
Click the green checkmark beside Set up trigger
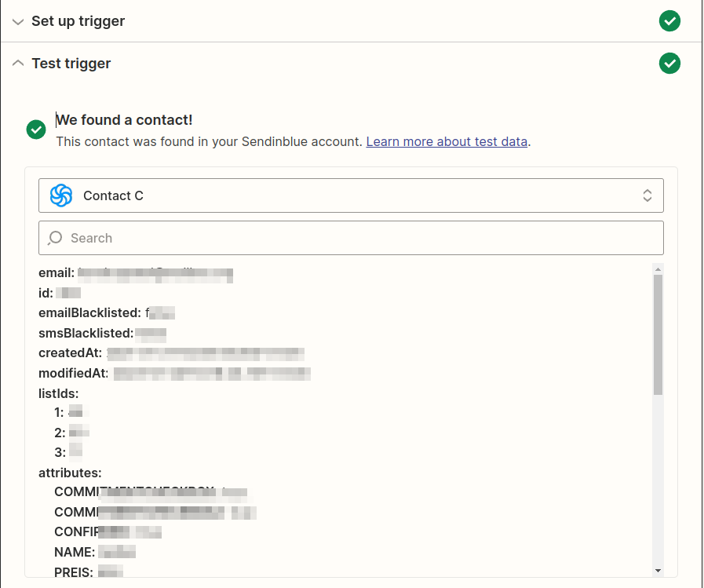pyautogui.click(x=669, y=20)
